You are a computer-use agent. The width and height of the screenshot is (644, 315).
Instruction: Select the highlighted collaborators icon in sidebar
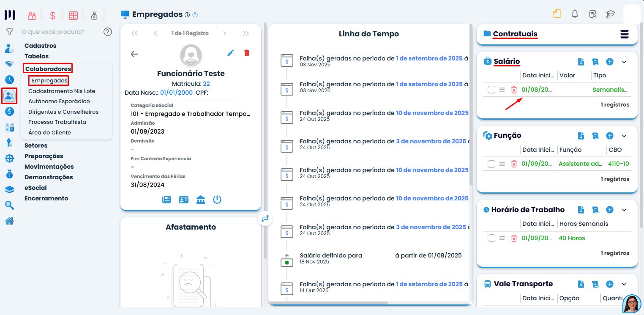coord(9,96)
